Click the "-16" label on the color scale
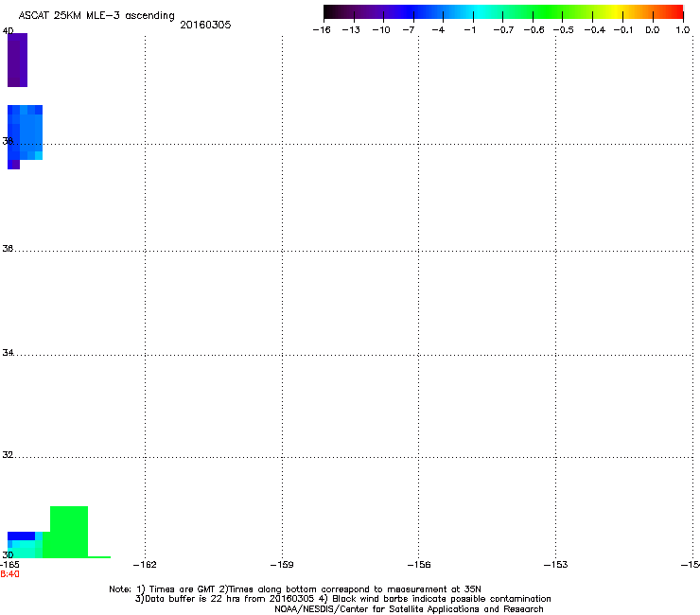700x615 pixels. (x=322, y=30)
